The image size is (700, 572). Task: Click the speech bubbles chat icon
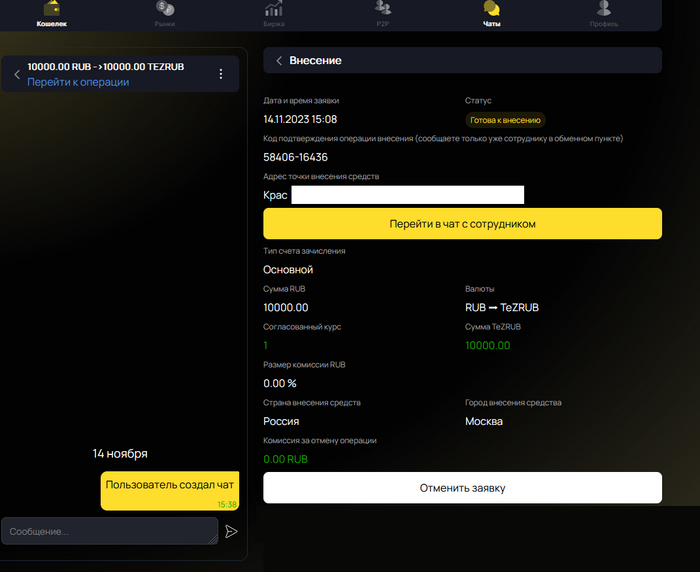[492, 8]
